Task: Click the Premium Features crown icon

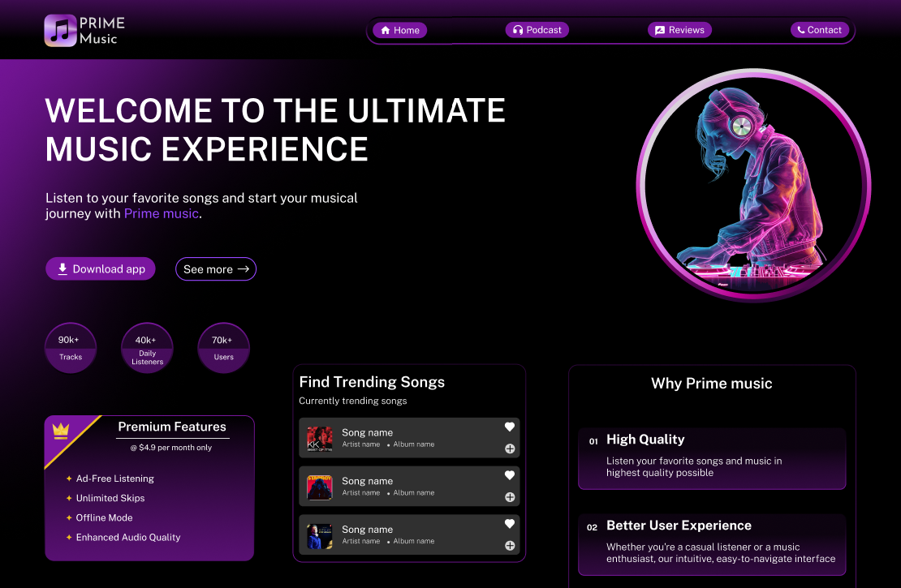Action: point(61,431)
